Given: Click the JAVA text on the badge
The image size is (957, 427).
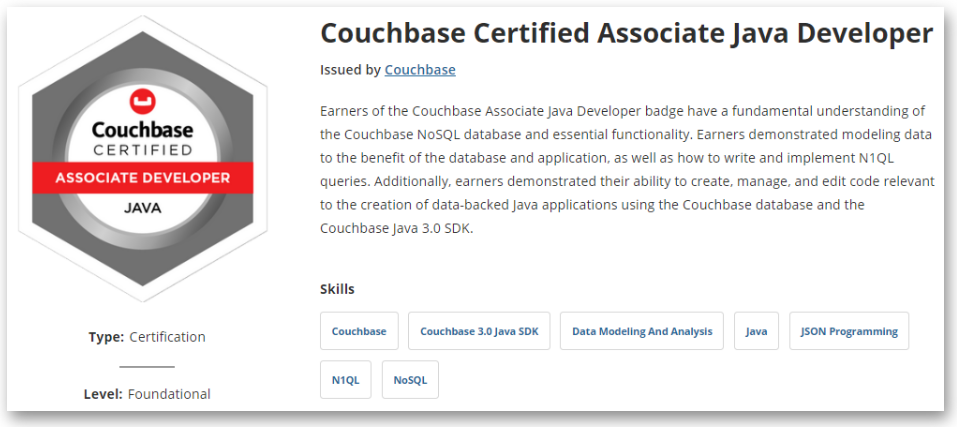Looking at the screenshot, I should click(143, 208).
